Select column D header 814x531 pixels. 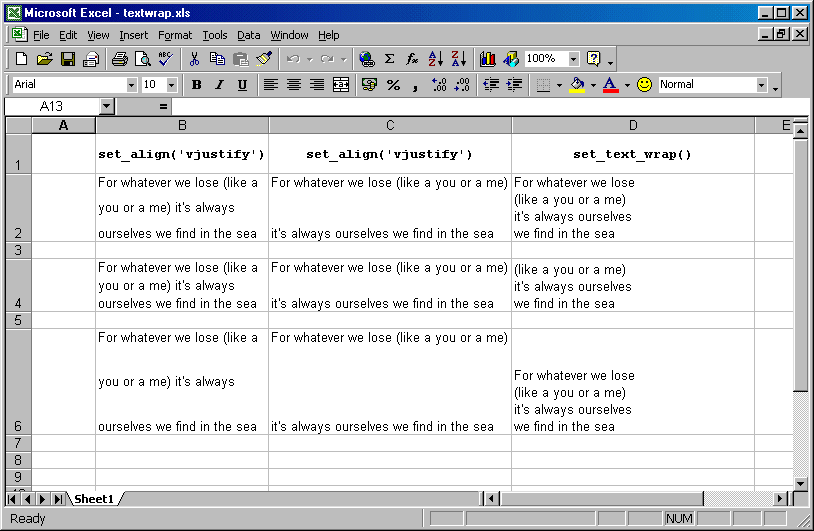pos(633,125)
